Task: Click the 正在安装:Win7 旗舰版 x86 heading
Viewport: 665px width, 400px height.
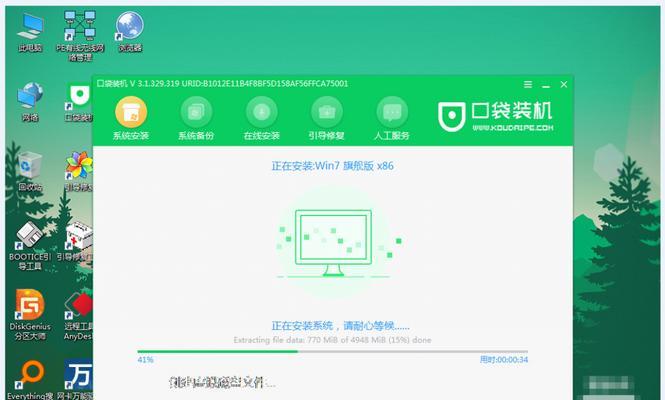Action: pyautogui.click(x=332, y=166)
